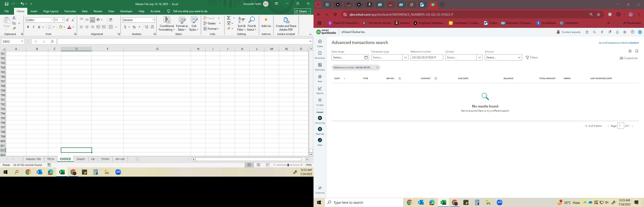
Task: Open the General number format dropdown
Action: (153, 20)
